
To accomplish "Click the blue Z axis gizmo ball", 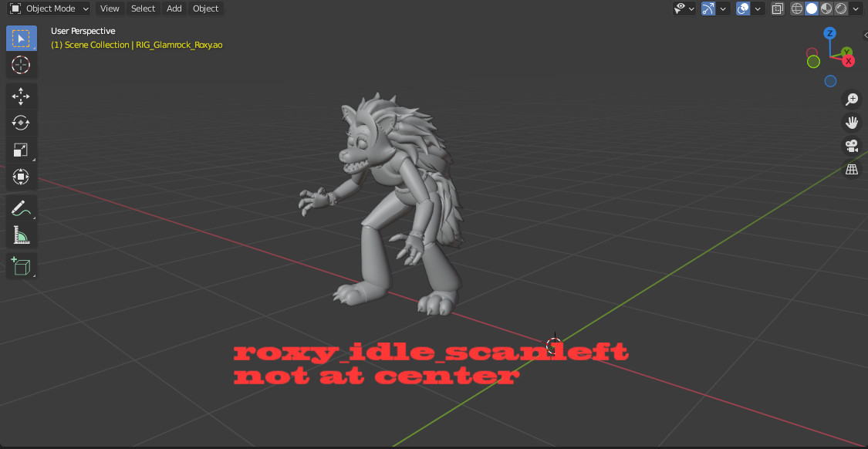I will click(x=829, y=33).
